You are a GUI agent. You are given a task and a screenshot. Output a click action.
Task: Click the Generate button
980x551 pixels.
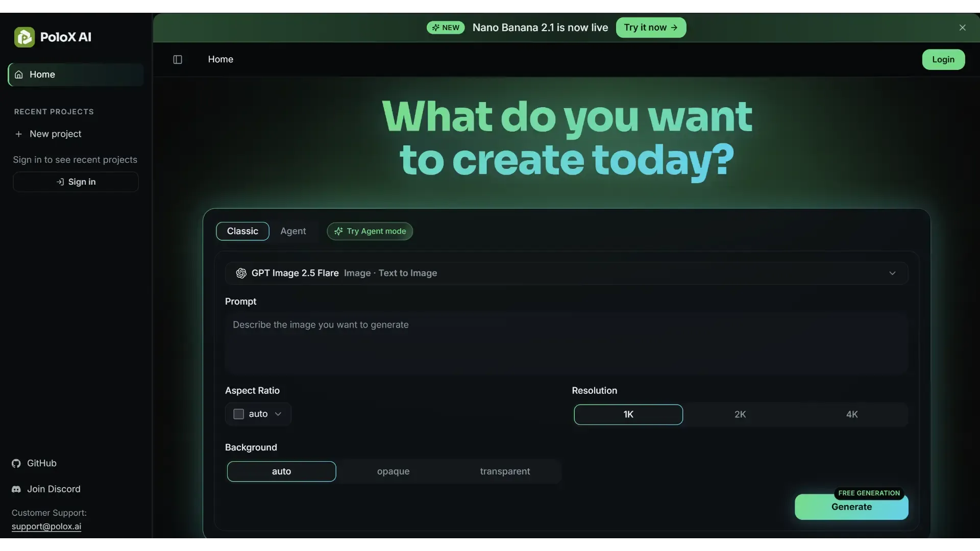(x=851, y=507)
